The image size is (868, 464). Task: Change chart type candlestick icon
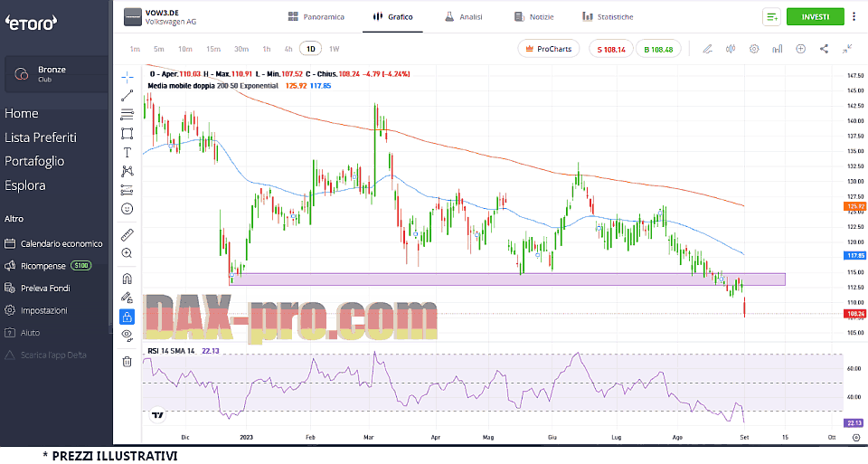coord(731,49)
